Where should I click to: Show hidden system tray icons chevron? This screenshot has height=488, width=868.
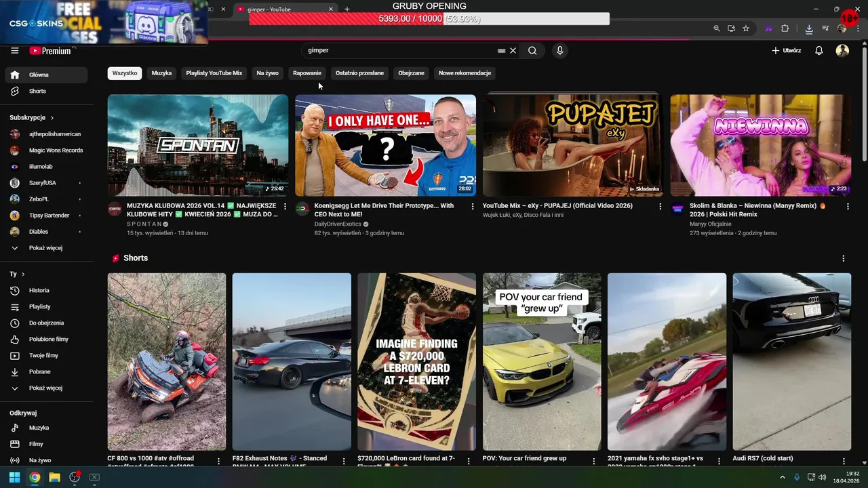point(782,477)
